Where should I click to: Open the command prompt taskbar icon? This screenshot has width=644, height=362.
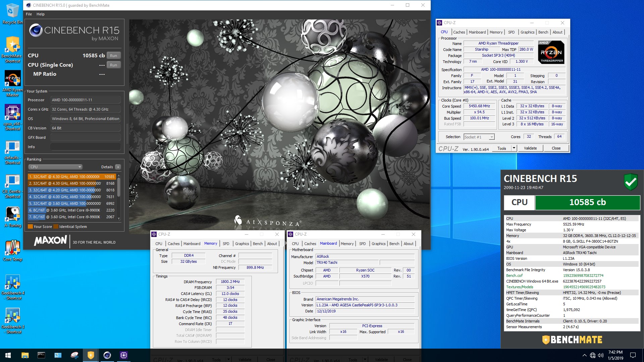pyautogui.click(x=41, y=355)
